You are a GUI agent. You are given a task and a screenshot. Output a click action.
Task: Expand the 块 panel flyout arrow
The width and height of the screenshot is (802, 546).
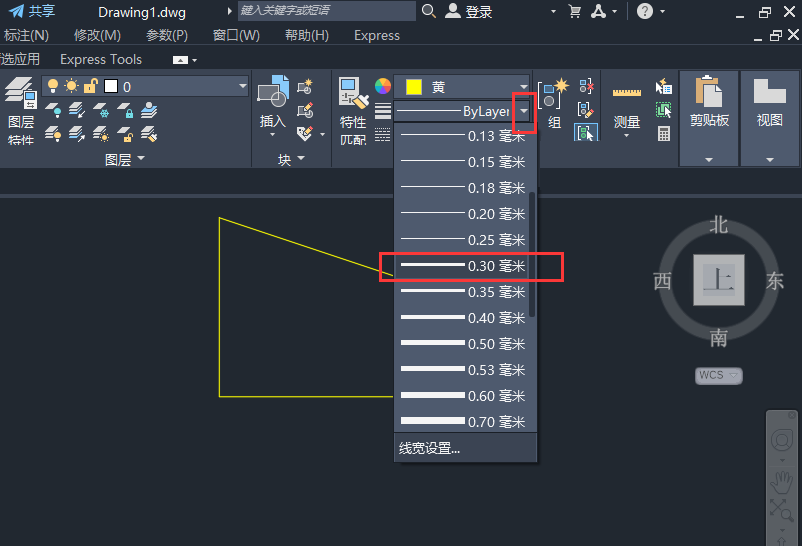tap(301, 159)
